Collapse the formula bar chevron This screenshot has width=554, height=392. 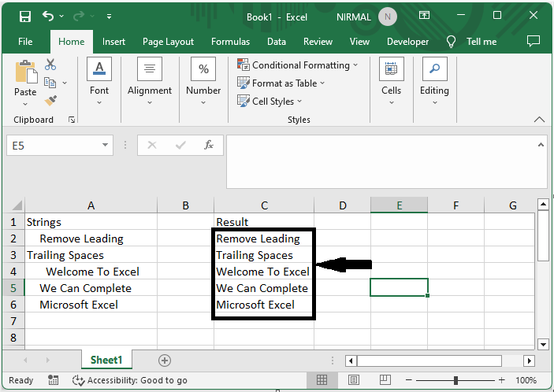click(541, 145)
